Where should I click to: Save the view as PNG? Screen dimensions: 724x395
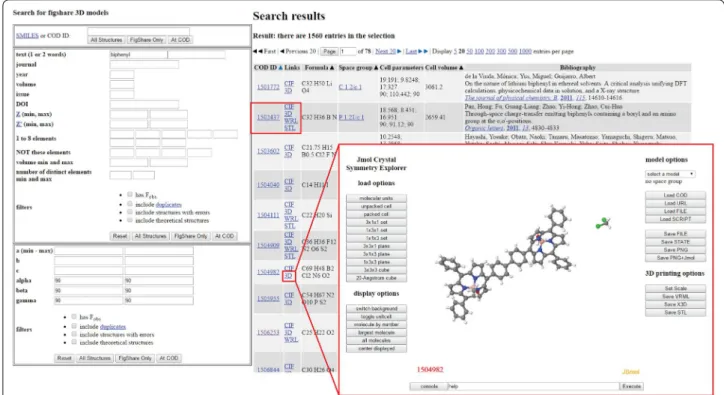tap(675, 250)
